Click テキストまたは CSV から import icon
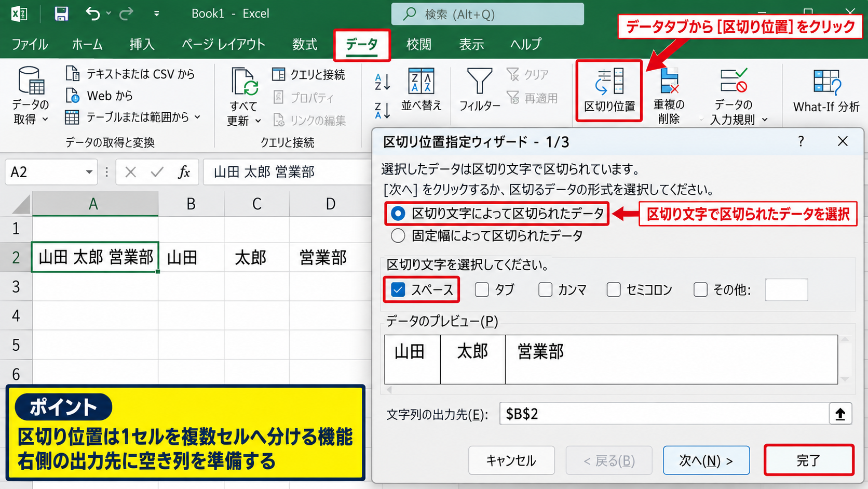The width and height of the screenshot is (868, 489). click(x=72, y=74)
